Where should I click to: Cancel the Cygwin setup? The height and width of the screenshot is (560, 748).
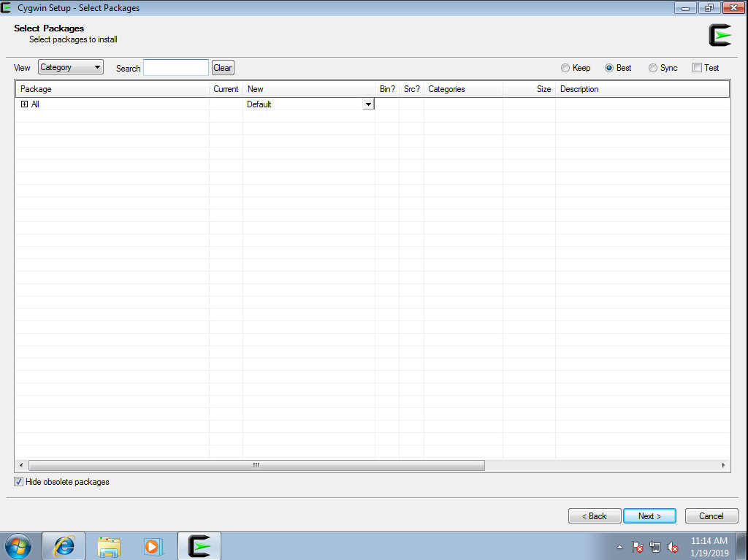coord(711,516)
